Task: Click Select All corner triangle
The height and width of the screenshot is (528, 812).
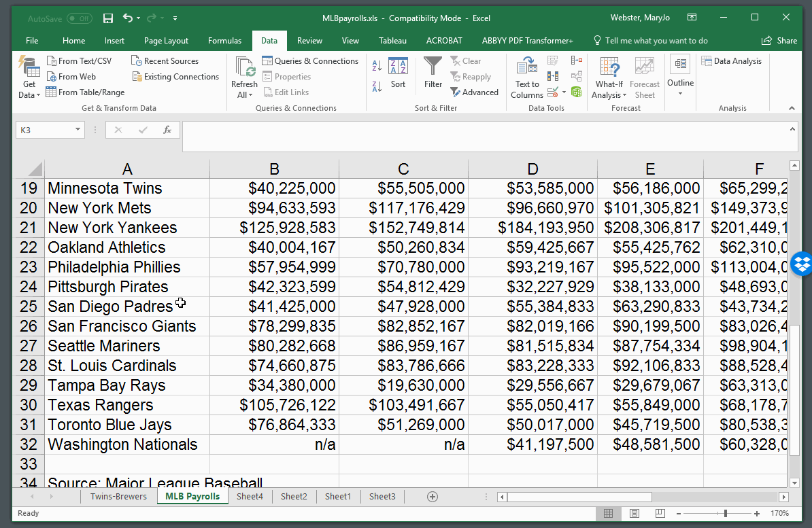Action: pyautogui.click(x=35, y=169)
